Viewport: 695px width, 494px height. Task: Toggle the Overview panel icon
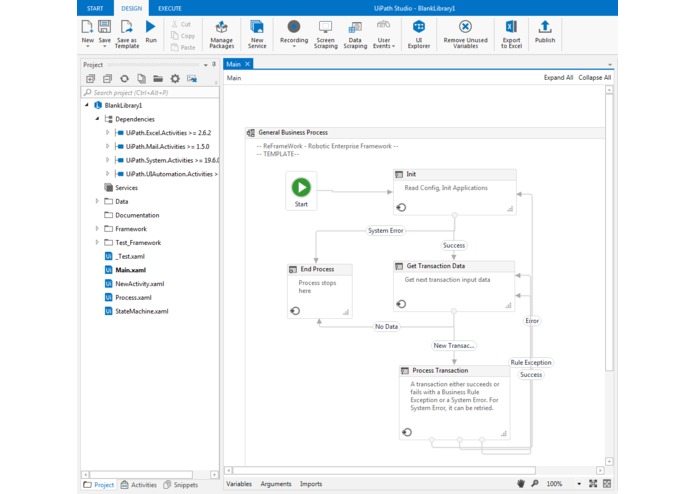click(607, 483)
